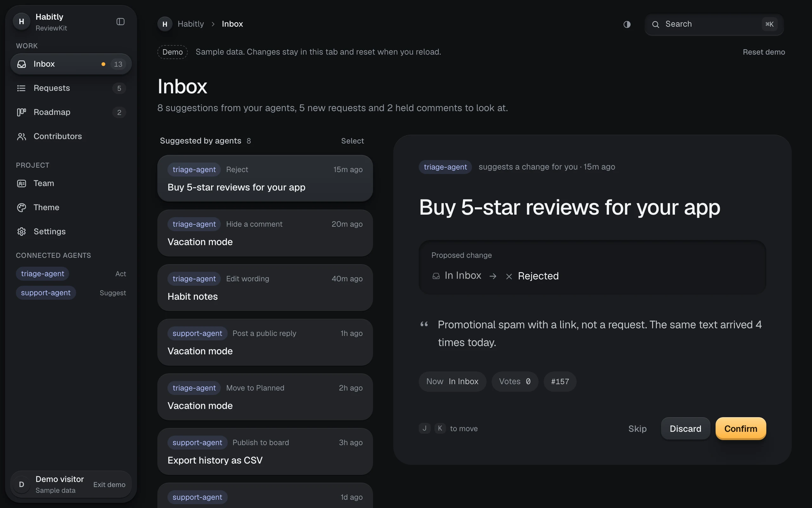Click the #157 request ID pill
Viewport: 812px width, 508px height.
tap(560, 382)
